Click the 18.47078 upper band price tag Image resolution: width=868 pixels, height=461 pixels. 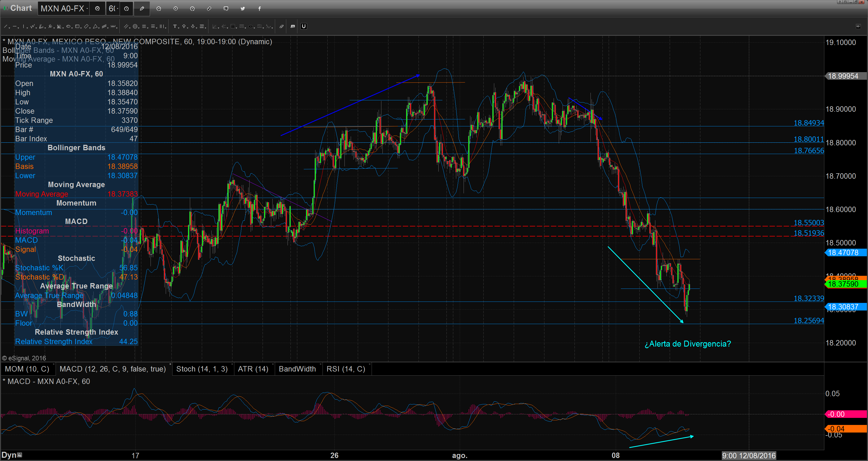click(x=846, y=253)
